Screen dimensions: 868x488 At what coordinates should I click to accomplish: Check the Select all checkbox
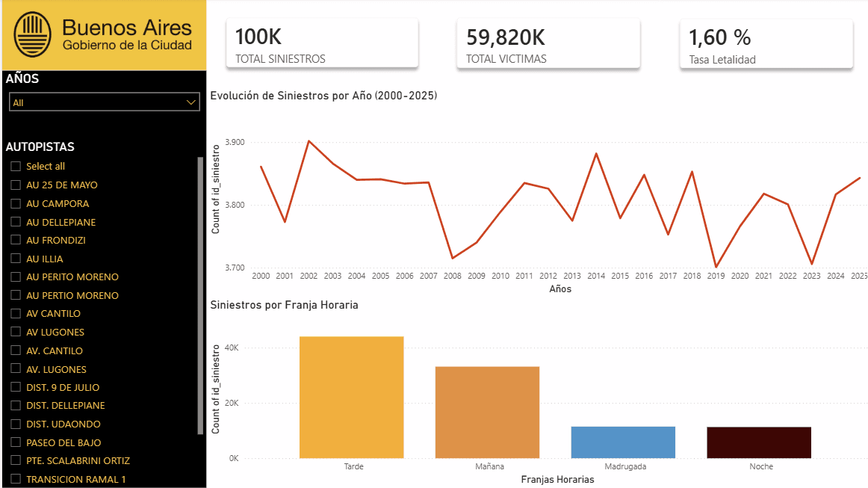16,166
